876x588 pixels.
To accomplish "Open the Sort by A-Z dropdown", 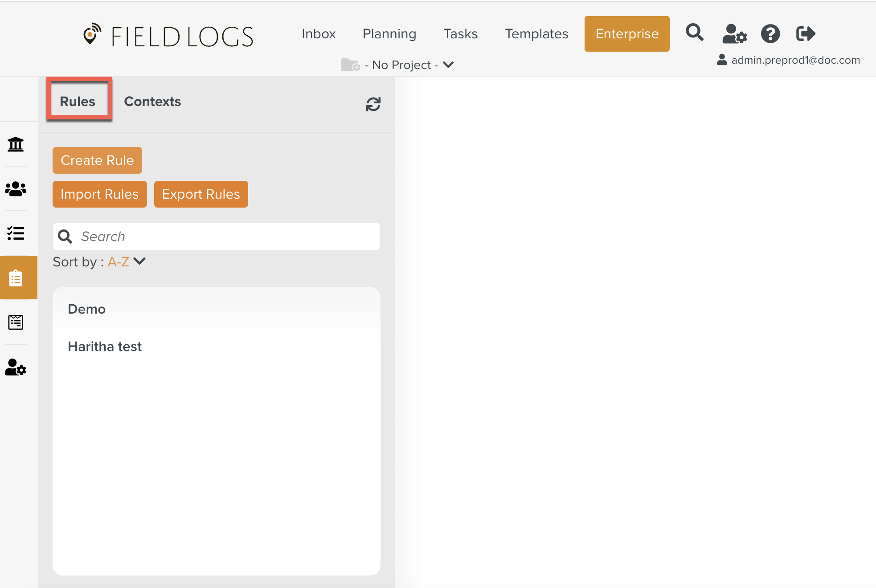I will [x=127, y=261].
